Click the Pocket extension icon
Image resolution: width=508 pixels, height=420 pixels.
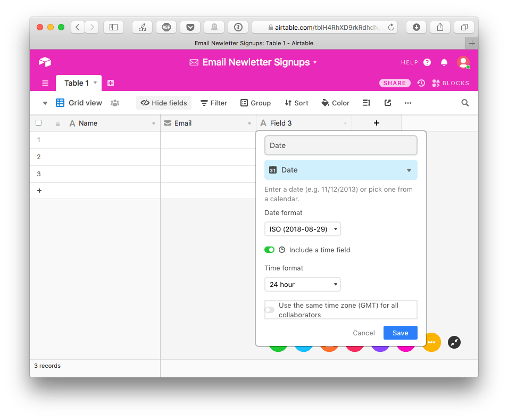tap(190, 27)
